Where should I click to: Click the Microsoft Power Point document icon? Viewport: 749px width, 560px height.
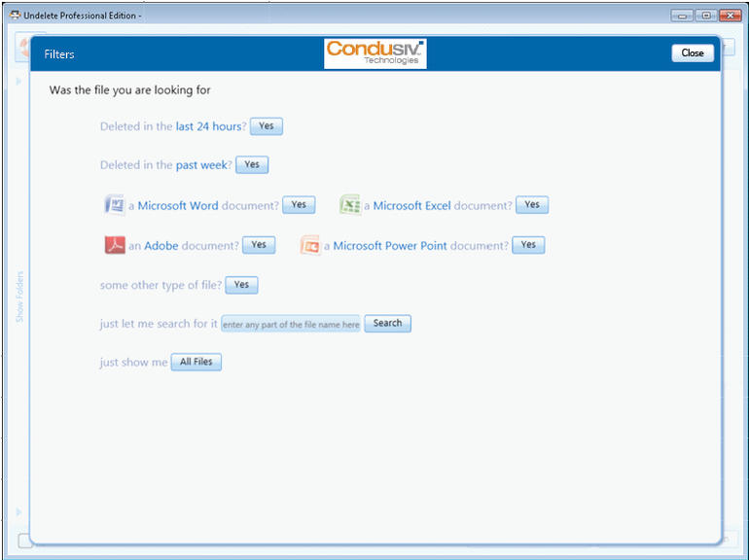pyautogui.click(x=310, y=245)
